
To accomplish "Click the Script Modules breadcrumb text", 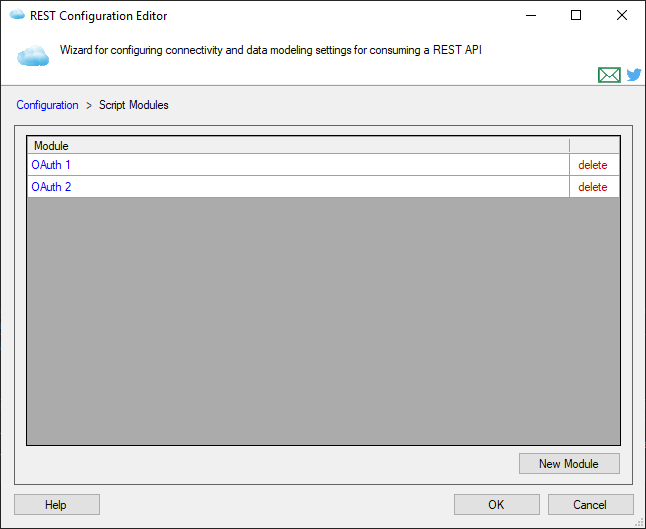I will 133,105.
